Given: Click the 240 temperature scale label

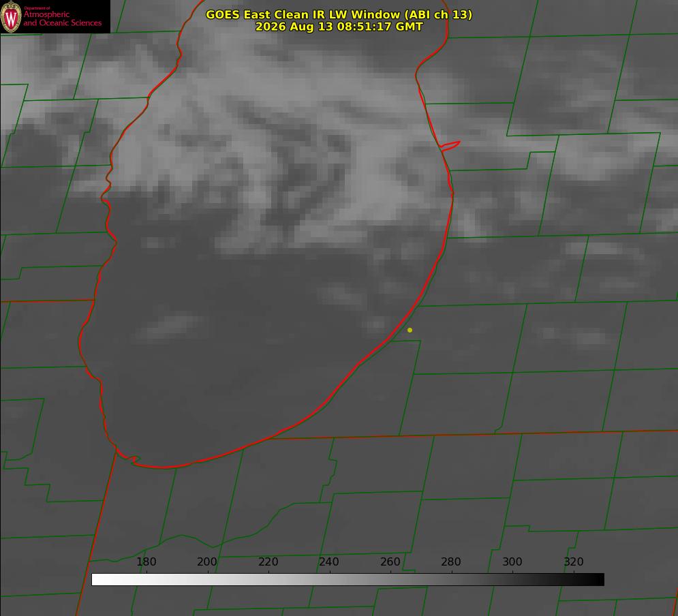Looking at the screenshot, I should pos(329,561).
